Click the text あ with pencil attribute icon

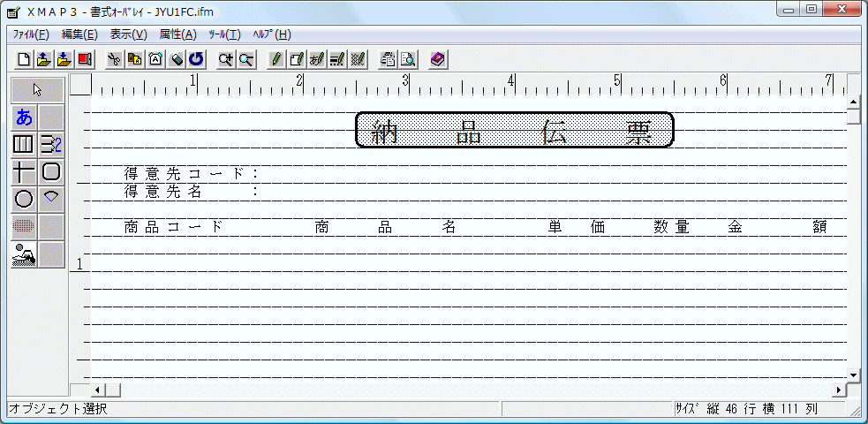tap(317, 59)
